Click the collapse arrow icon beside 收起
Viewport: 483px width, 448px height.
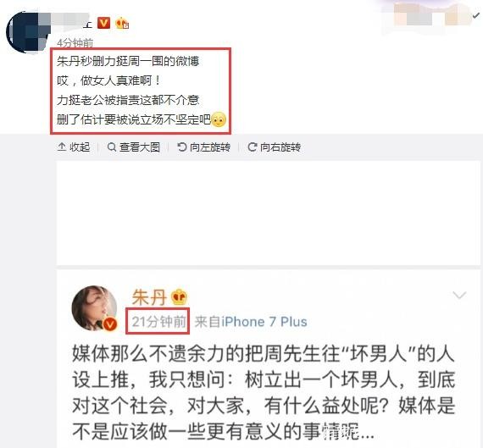point(62,147)
